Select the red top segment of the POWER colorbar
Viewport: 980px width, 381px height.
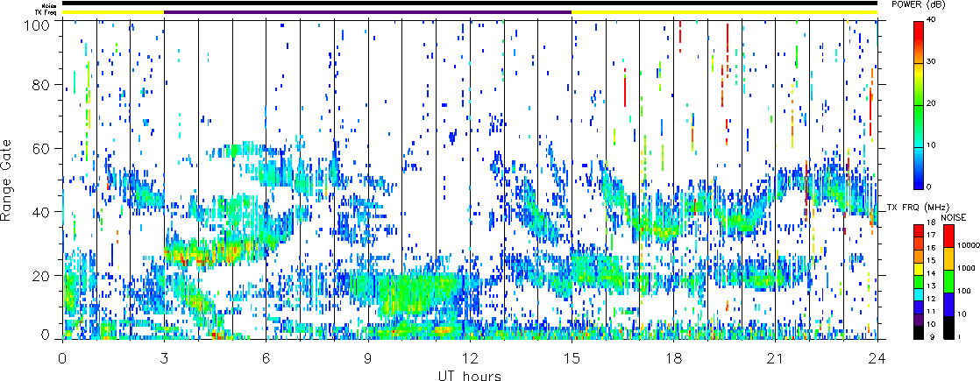[918, 42]
